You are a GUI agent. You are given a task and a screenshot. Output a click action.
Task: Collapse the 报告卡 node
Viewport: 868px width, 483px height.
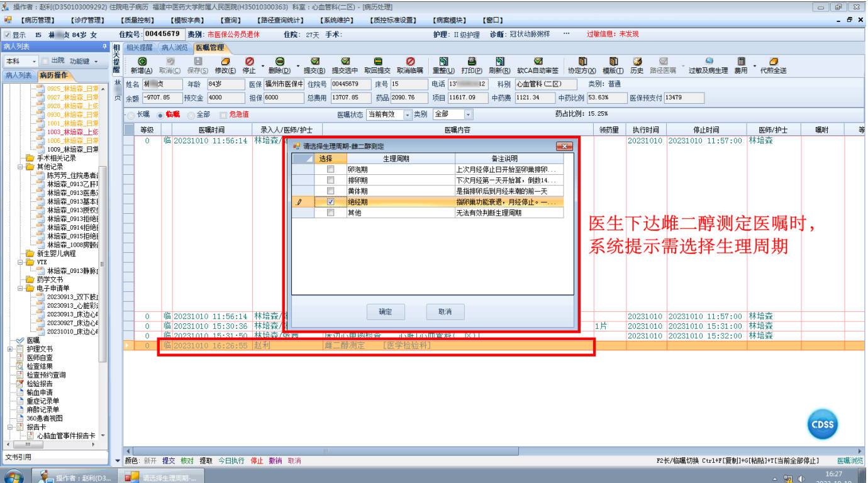point(10,426)
